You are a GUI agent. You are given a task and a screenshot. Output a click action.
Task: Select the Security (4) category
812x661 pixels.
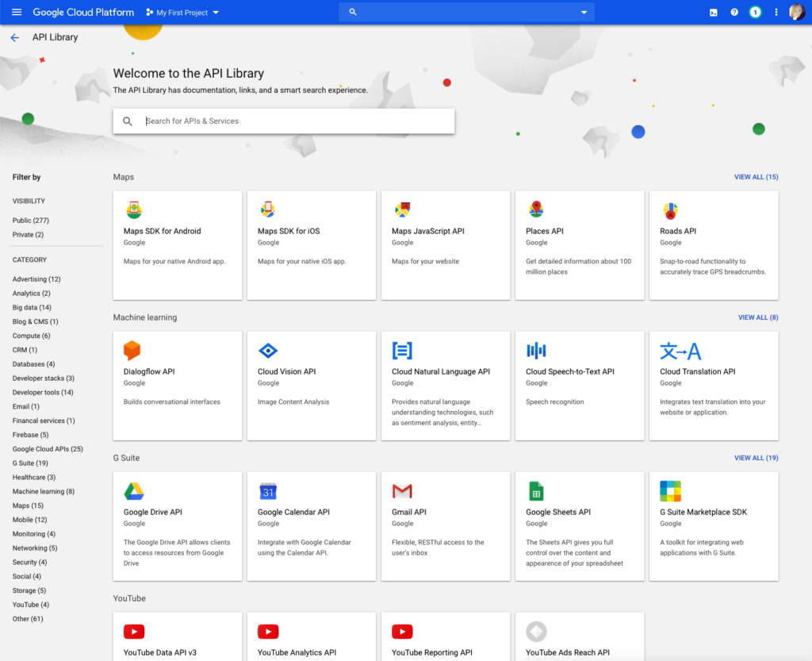29,562
